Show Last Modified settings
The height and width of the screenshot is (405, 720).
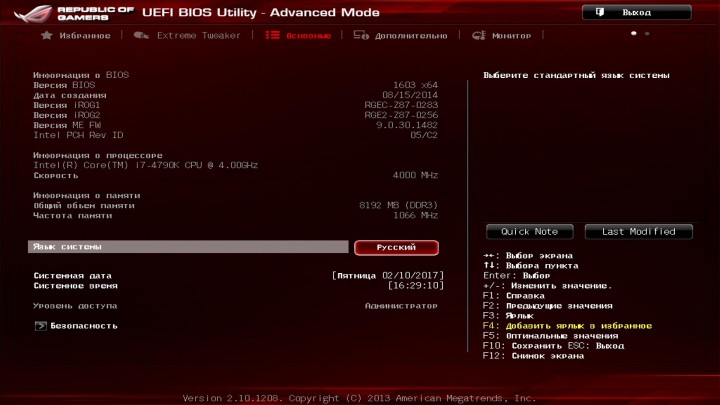(x=639, y=232)
